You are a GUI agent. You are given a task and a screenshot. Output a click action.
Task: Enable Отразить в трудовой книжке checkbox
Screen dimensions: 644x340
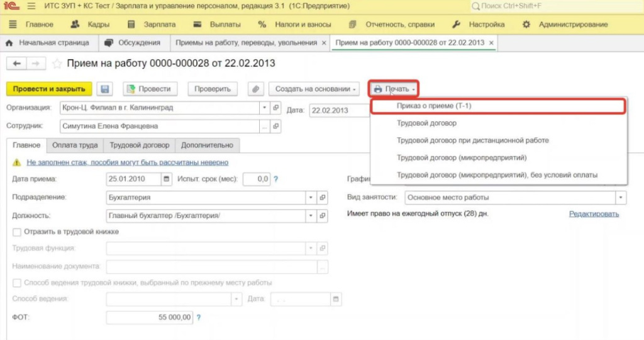pos(16,232)
